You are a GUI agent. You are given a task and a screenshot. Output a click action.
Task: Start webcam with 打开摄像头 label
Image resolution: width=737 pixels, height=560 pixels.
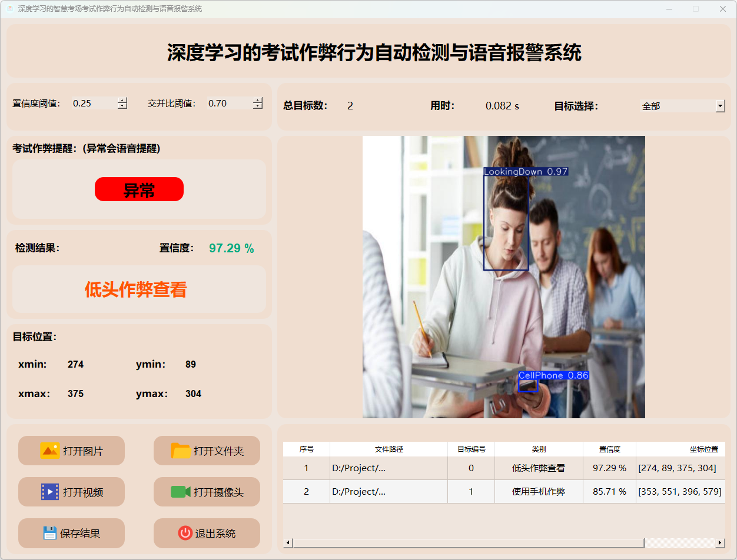click(x=218, y=492)
